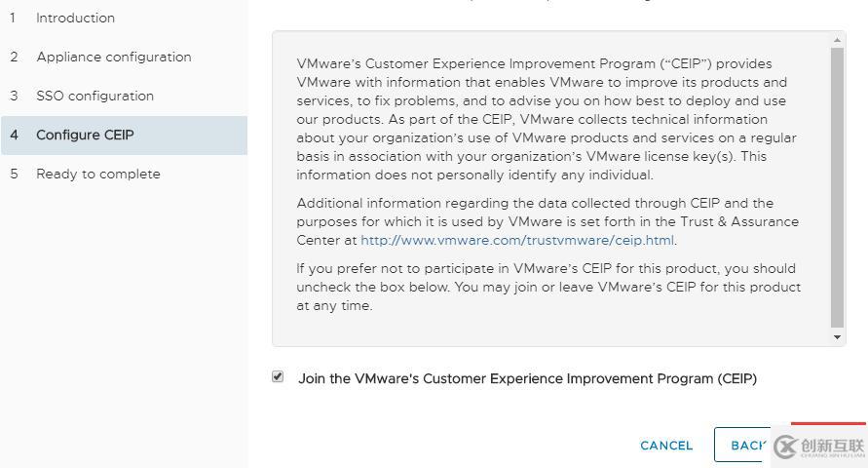
Task: Go to Ready to complete step
Action: coord(98,174)
